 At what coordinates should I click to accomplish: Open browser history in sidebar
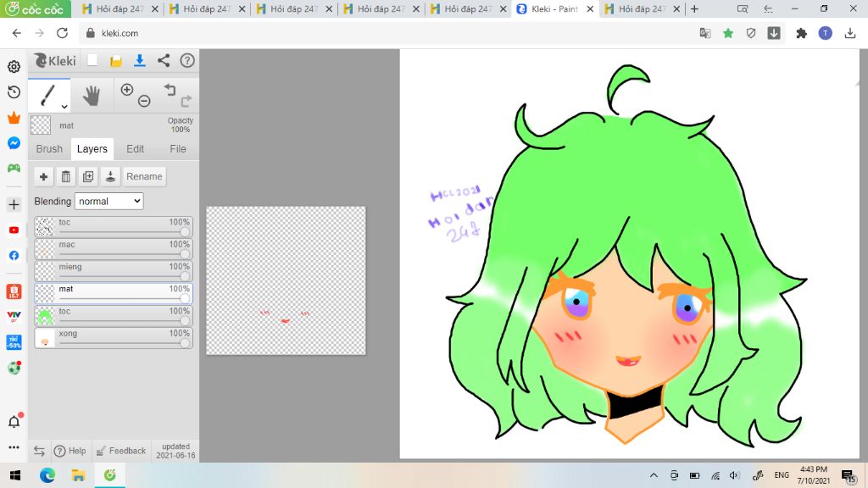14,91
